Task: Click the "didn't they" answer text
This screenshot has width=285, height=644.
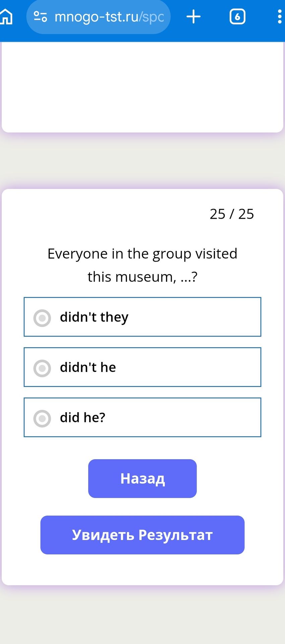Action: (94, 317)
